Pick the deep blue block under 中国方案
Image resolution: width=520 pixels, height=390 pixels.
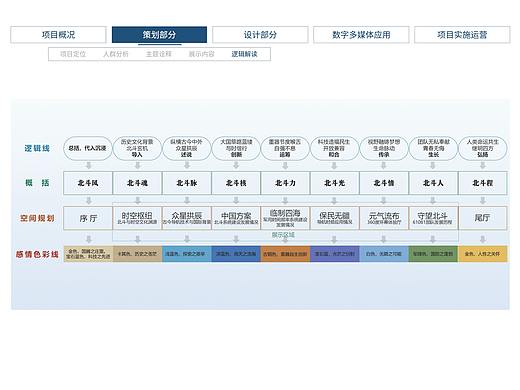[236, 254]
